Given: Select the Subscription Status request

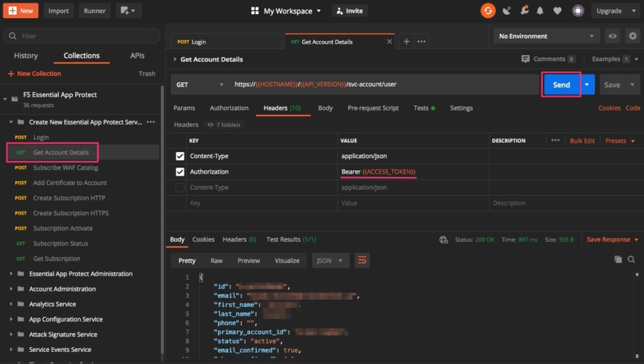Looking at the screenshot, I should point(60,243).
